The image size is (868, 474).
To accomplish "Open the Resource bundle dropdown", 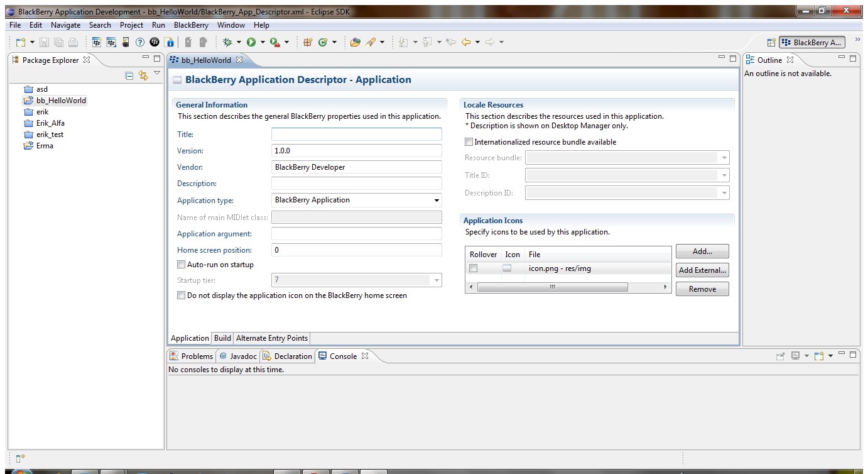I will tap(724, 158).
